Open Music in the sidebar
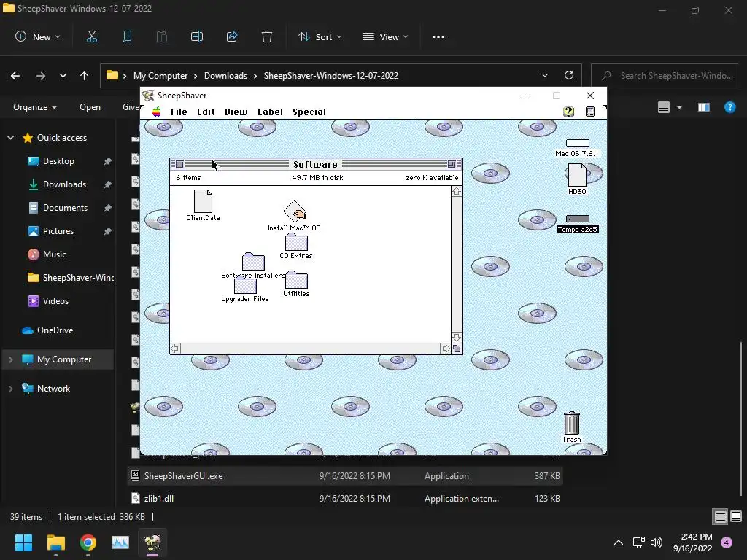 tap(54, 254)
